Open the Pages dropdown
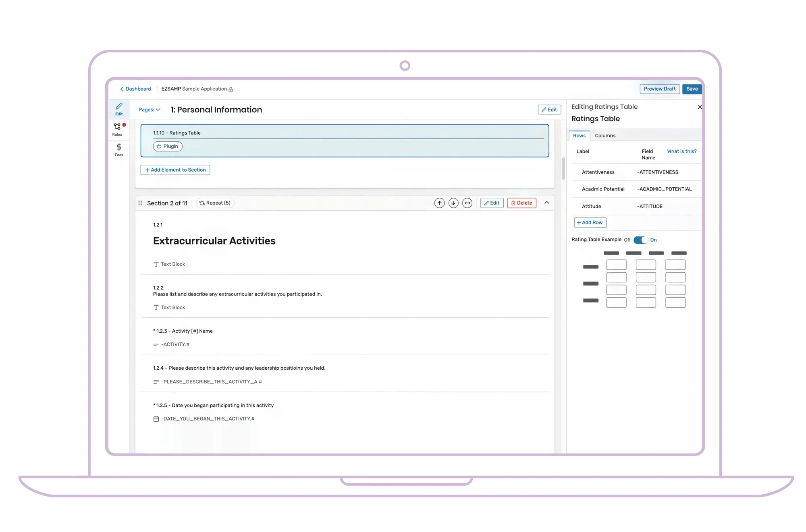This screenshot has width=806, height=532. [x=149, y=110]
